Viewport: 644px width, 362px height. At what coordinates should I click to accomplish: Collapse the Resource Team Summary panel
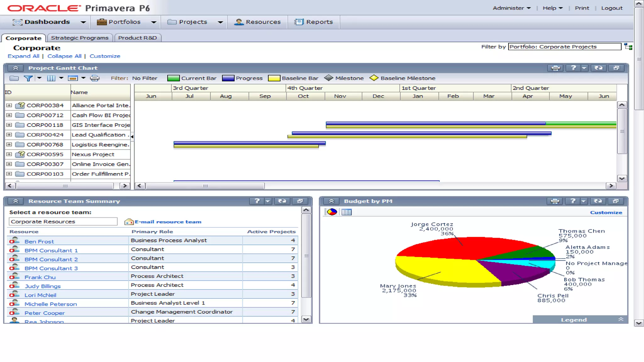pyautogui.click(x=16, y=201)
